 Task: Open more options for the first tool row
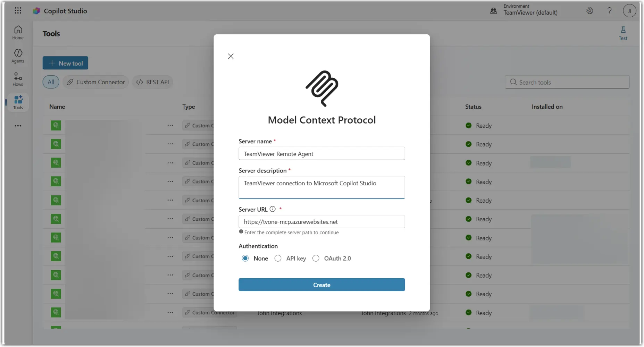click(170, 126)
